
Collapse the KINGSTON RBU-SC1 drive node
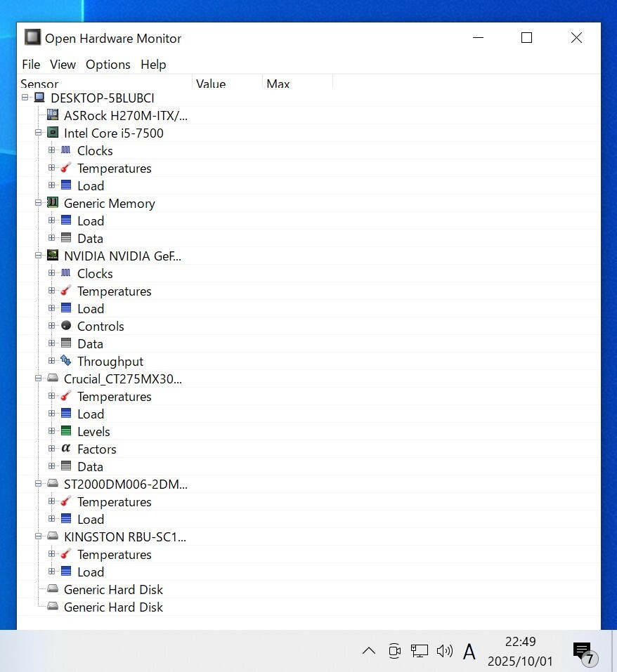click(38, 537)
